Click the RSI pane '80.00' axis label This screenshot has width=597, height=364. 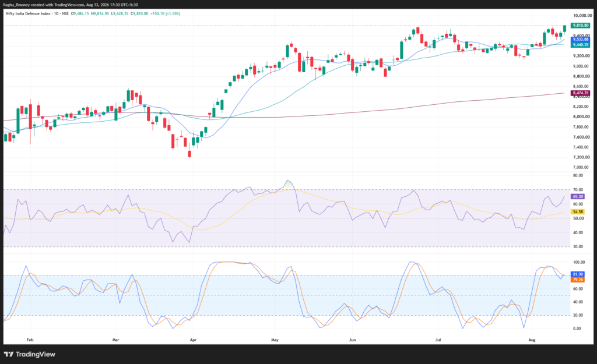578,176
